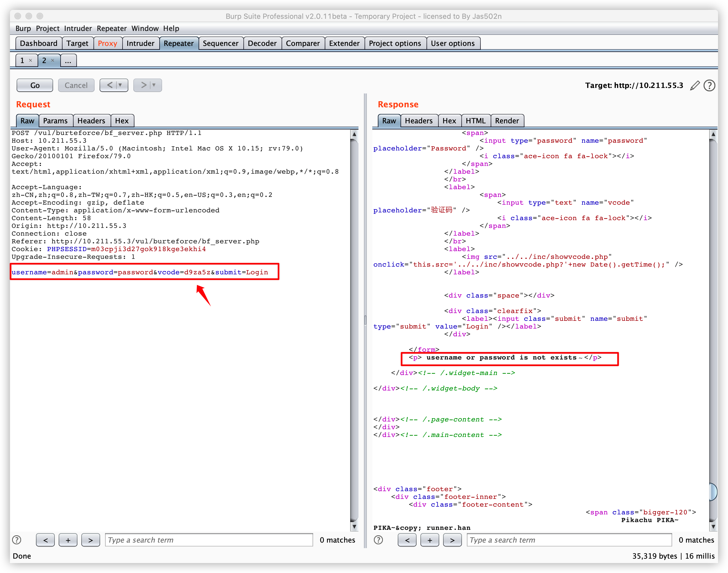
Task: Open the Project menu
Action: click(x=47, y=28)
